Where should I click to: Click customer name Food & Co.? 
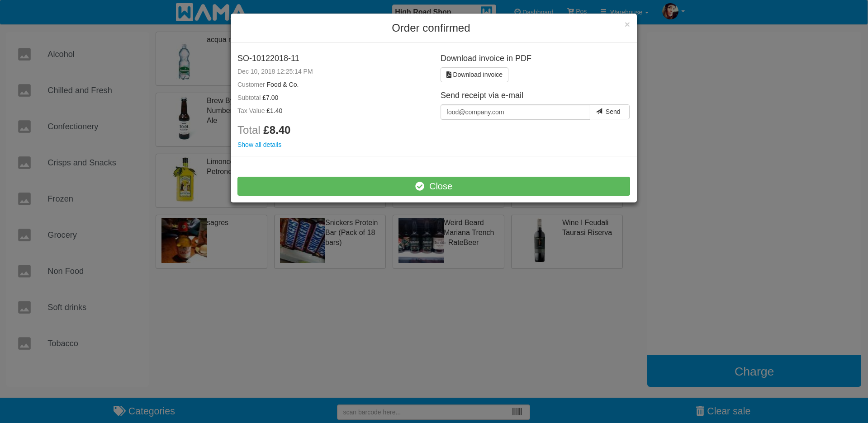pyautogui.click(x=283, y=85)
